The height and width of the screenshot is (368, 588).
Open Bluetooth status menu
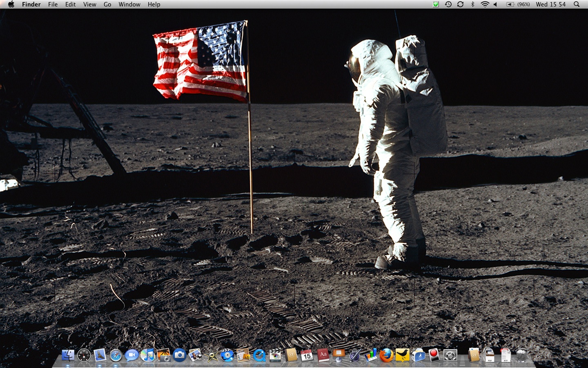(x=473, y=4)
